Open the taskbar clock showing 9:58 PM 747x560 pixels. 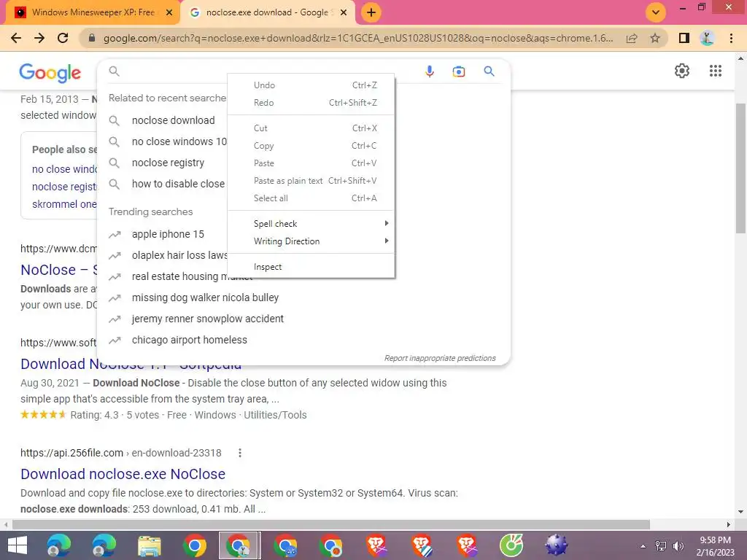point(715,546)
